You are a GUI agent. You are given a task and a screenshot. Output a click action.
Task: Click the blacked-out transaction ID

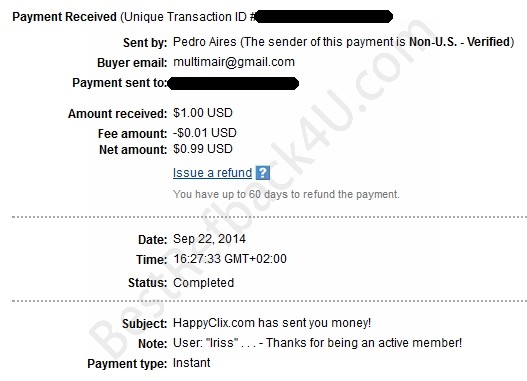click(x=324, y=16)
